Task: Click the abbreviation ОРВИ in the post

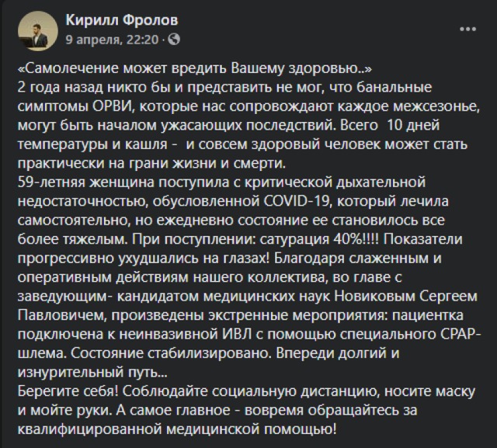Action: pos(112,106)
